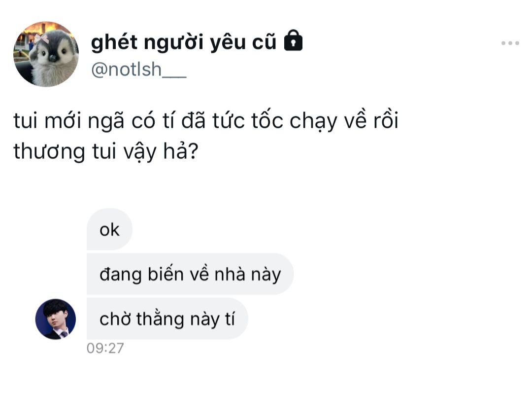Click "vậy hả?" in the tweet text
The width and height of the screenshot is (532, 394).
click(161, 151)
